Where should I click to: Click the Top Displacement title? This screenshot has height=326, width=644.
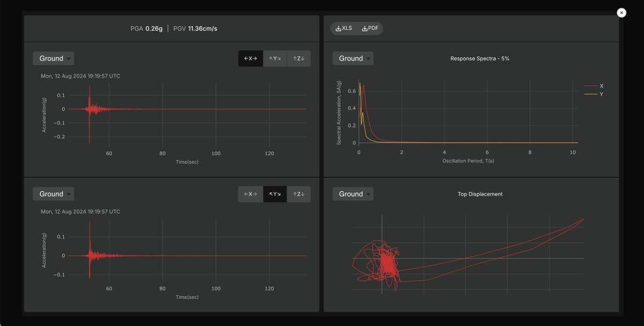tap(480, 194)
